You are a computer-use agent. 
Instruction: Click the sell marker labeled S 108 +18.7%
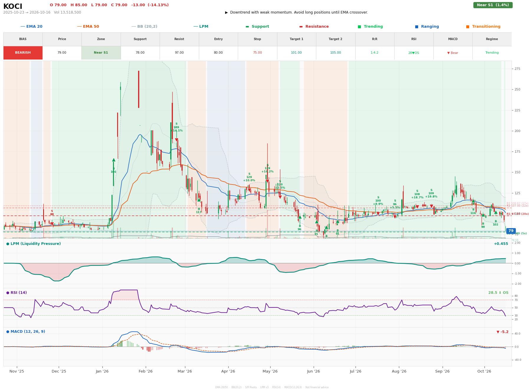pyautogui.click(x=417, y=207)
